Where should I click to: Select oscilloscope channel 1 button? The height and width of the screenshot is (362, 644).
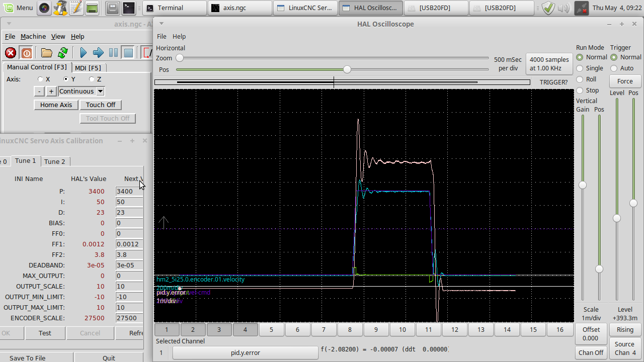point(167,330)
